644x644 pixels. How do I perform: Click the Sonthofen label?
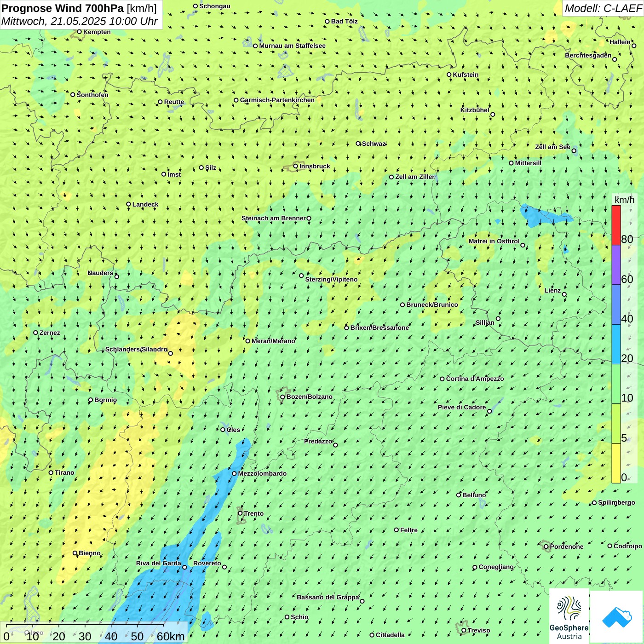tap(92, 95)
